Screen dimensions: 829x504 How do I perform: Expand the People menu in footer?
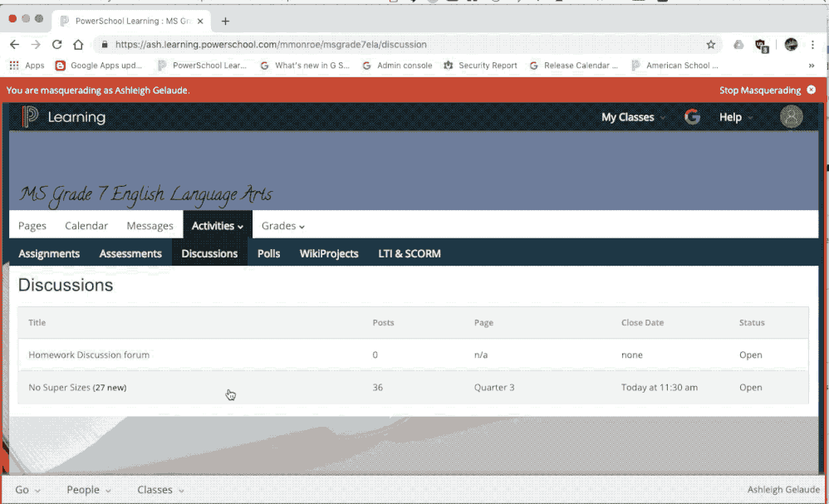(x=89, y=490)
